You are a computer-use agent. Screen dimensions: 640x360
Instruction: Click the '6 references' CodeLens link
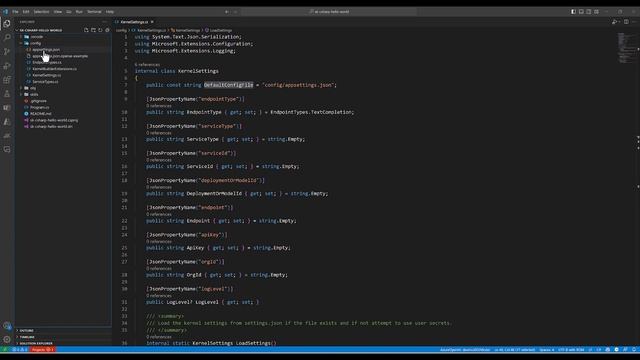[x=147, y=64]
